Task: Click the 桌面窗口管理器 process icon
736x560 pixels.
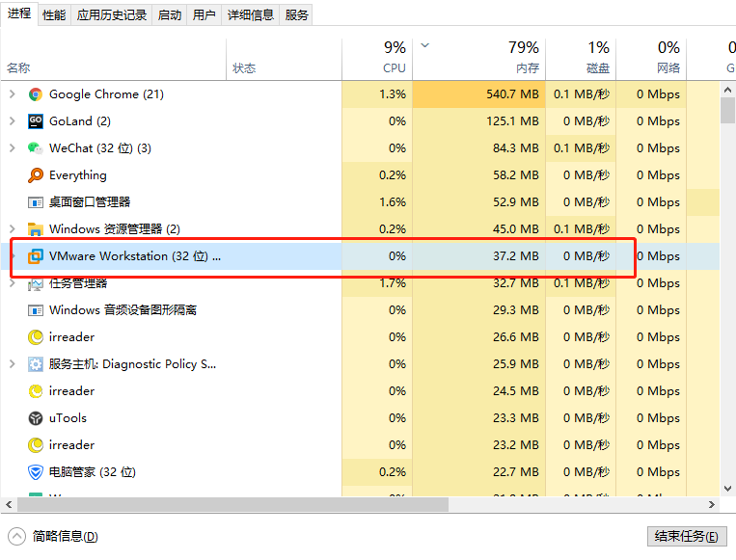Action: tap(35, 202)
